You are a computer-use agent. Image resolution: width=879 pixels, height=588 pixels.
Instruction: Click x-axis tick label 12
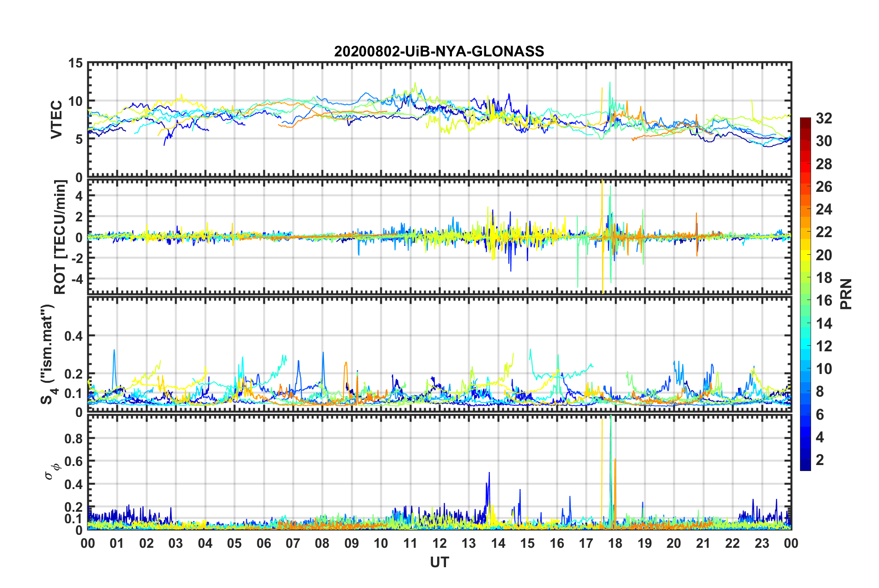[x=439, y=543]
